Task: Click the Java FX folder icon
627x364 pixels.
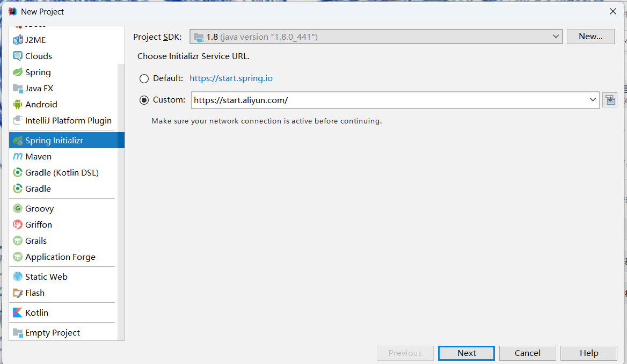Action: (x=18, y=89)
